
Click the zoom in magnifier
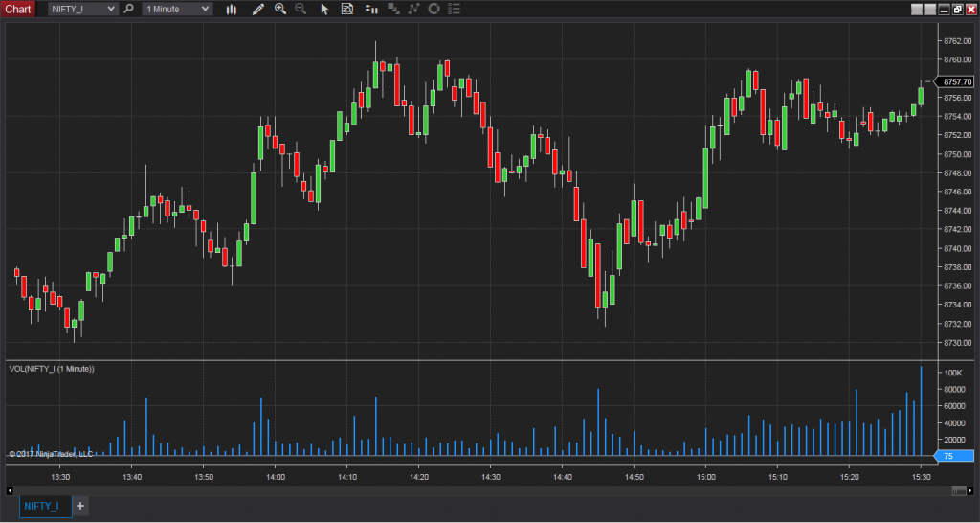(x=280, y=9)
